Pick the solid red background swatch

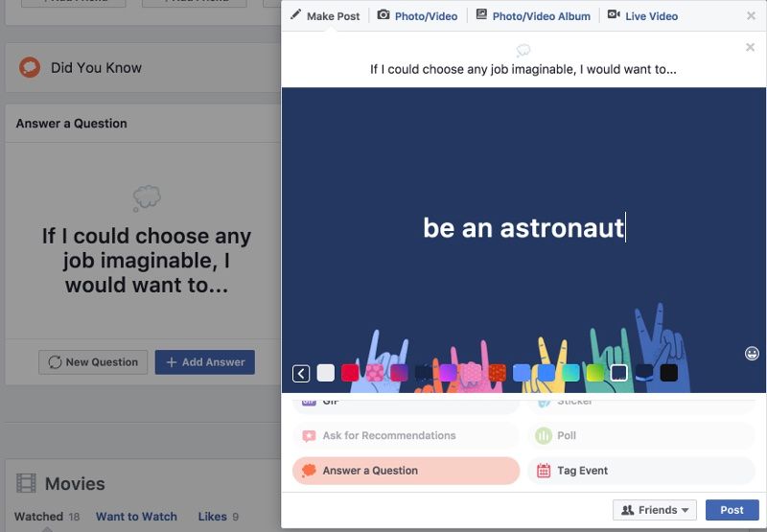coord(350,373)
